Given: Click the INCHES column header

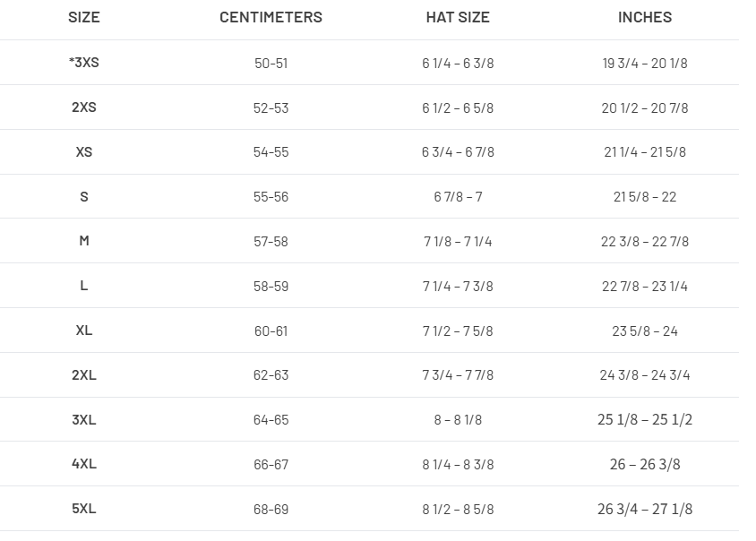Looking at the screenshot, I should [645, 17].
